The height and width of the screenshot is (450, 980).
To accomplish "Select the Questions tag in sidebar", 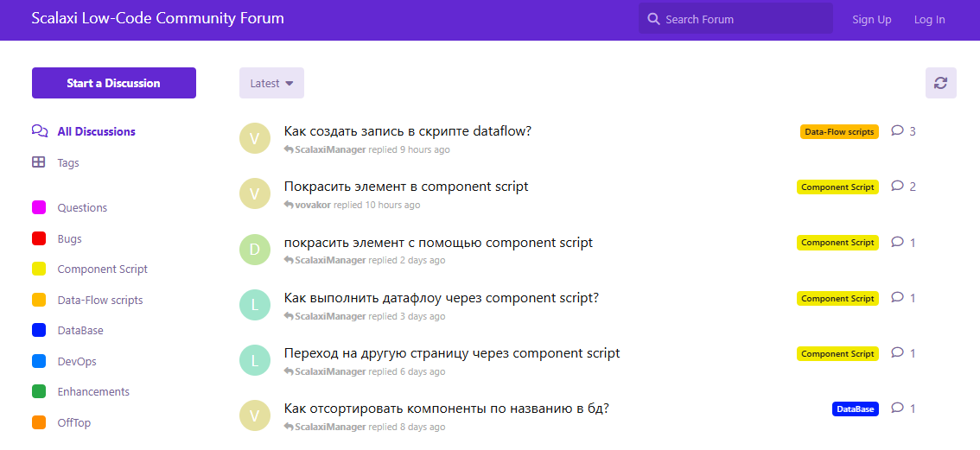I will 82,208.
